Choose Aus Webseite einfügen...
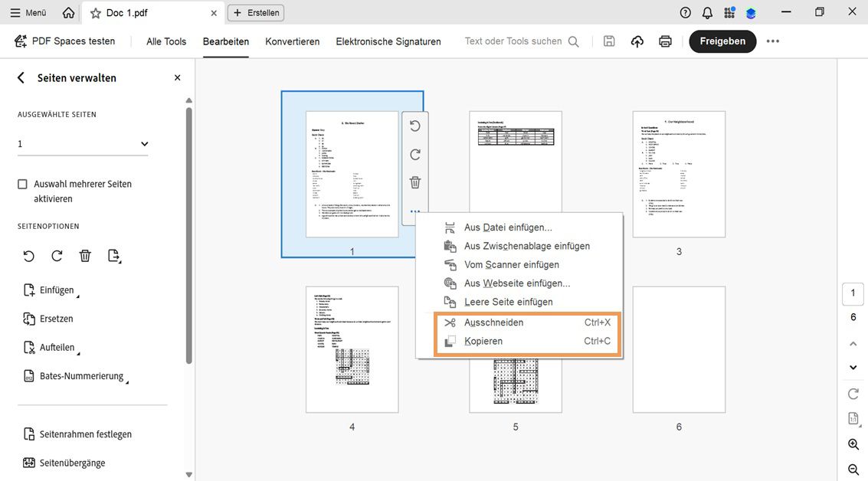 pos(519,283)
